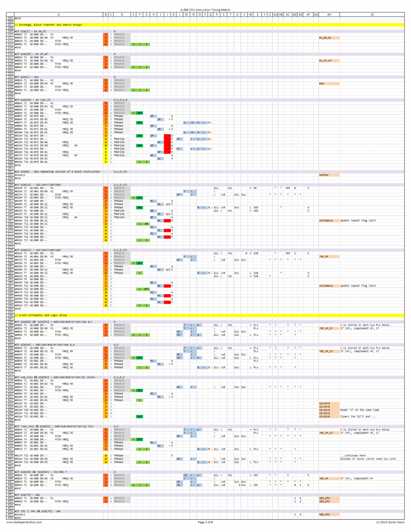Select the row 396 header
Screen dimensions: 411x532
coord(10,315)
